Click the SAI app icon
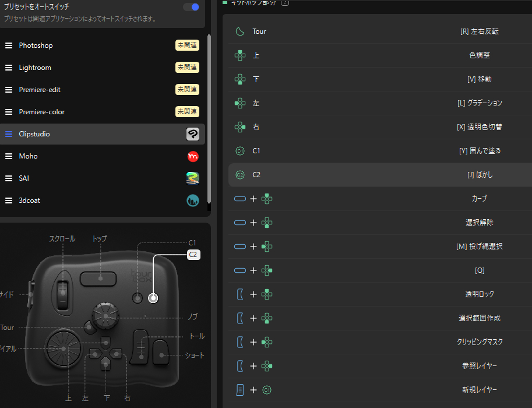This screenshot has height=408, width=532. [x=193, y=178]
